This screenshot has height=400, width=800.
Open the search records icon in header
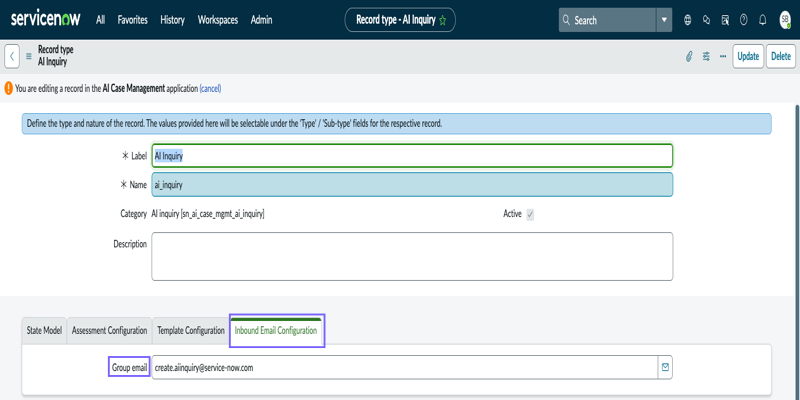(725, 20)
